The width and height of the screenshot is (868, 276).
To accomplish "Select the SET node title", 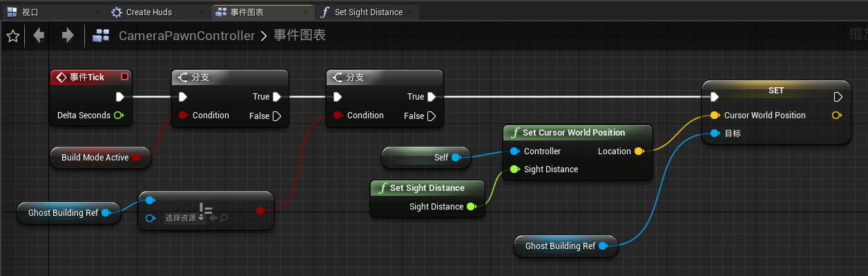I will pyautogui.click(x=776, y=91).
